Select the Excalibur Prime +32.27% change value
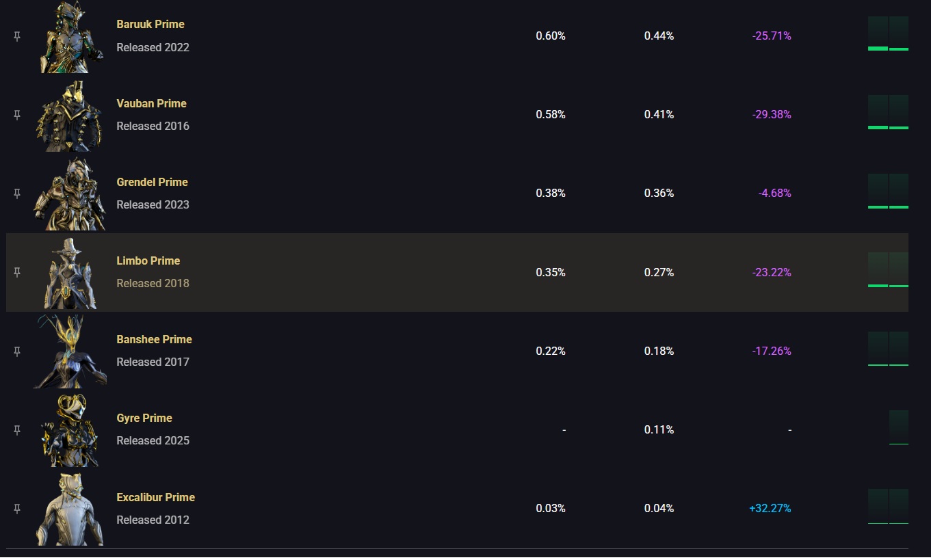 coord(770,508)
